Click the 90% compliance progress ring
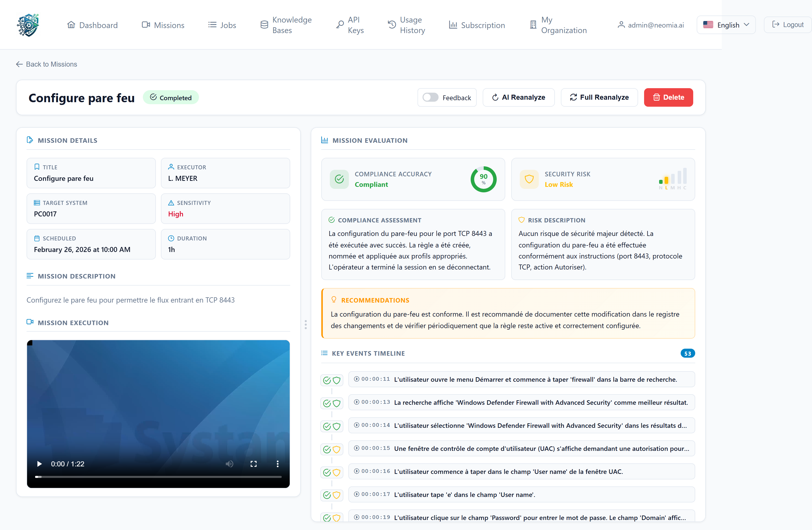 tap(483, 179)
